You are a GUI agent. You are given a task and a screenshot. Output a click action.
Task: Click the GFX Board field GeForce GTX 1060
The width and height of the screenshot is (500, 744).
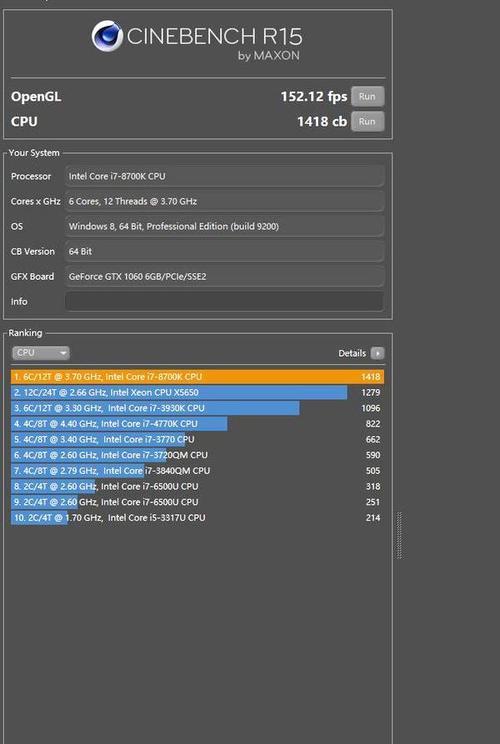click(224, 277)
